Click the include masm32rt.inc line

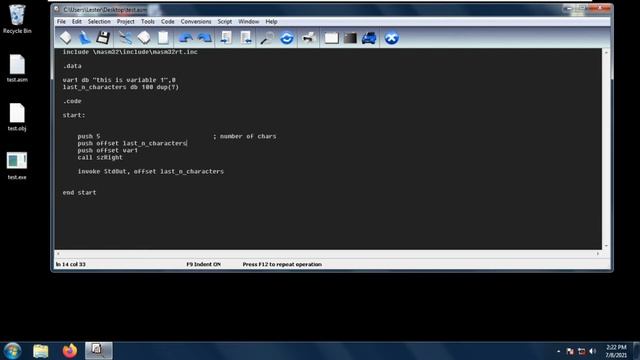pos(130,52)
